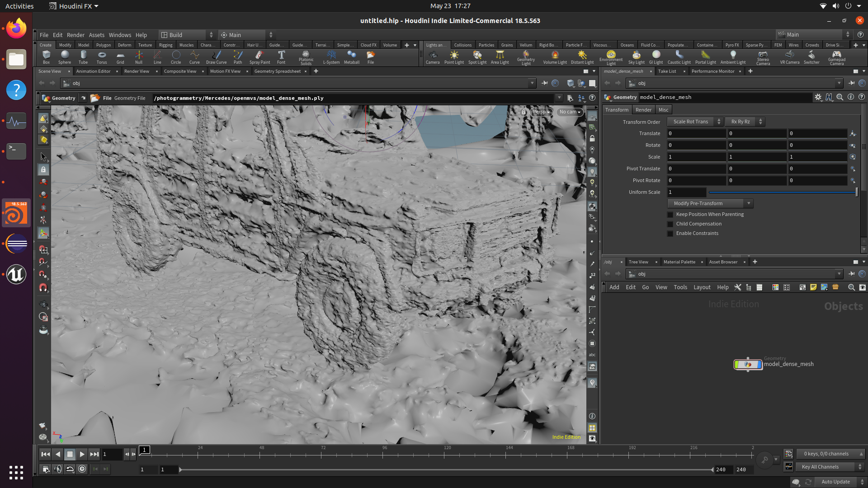This screenshot has height=488, width=868.
Task: Enable the Enable Constraints checkbox
Action: tap(670, 233)
